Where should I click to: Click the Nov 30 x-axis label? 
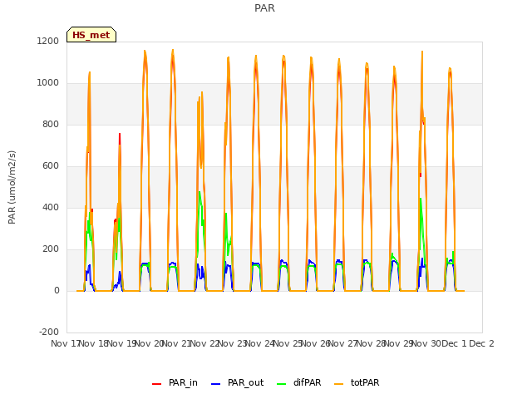click(x=426, y=343)
